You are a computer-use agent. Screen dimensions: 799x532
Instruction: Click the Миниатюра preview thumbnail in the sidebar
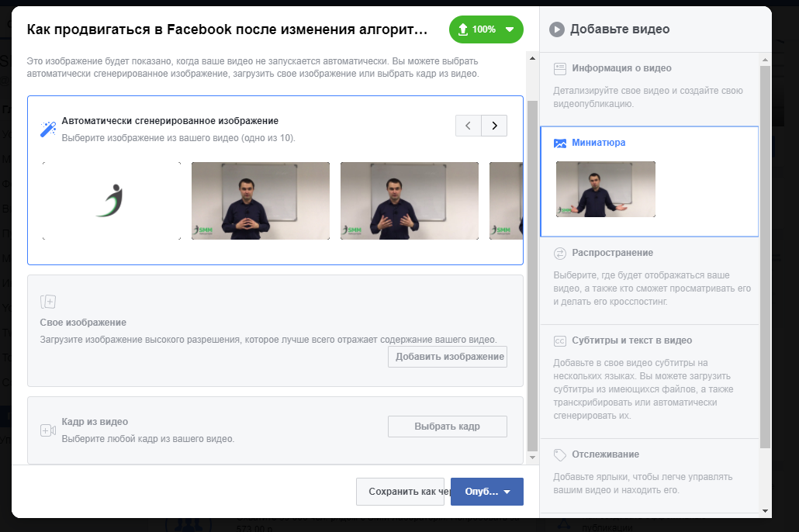(605, 189)
